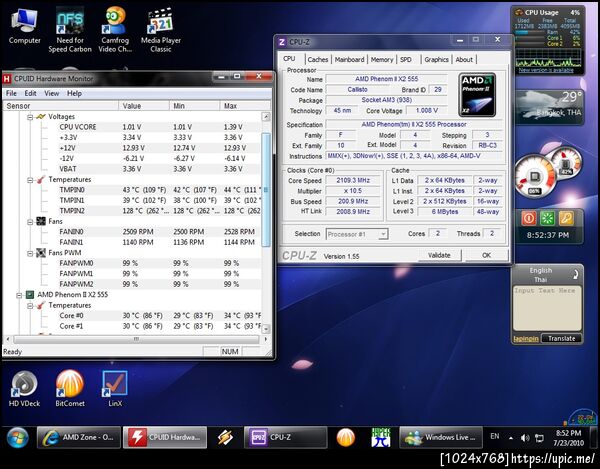Open Windows Live Messenger taskbar item

(x=441, y=437)
